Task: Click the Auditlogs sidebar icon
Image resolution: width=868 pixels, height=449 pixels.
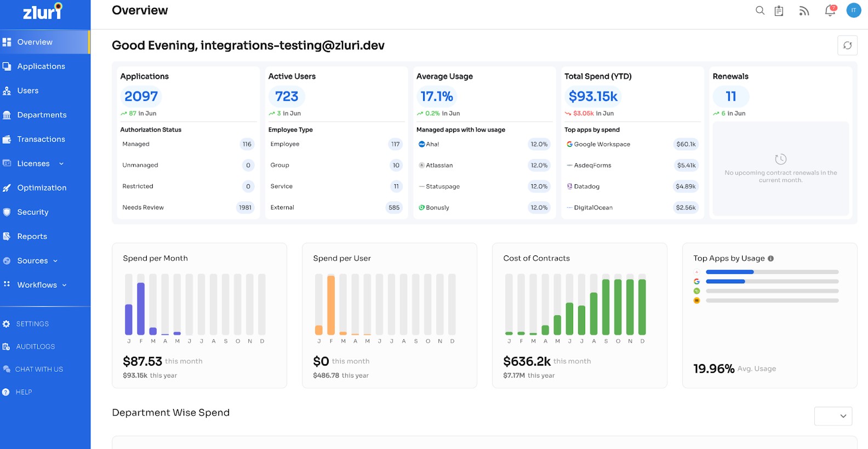Action: [6, 346]
